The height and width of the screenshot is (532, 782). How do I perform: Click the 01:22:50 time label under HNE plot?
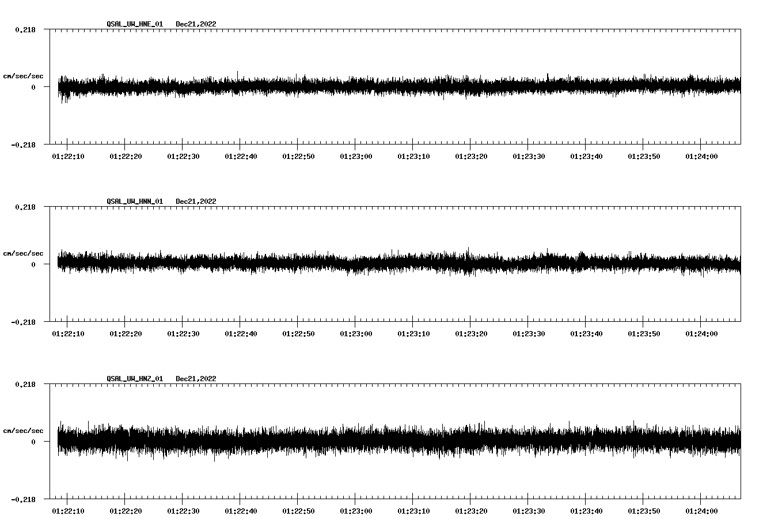pyautogui.click(x=298, y=156)
